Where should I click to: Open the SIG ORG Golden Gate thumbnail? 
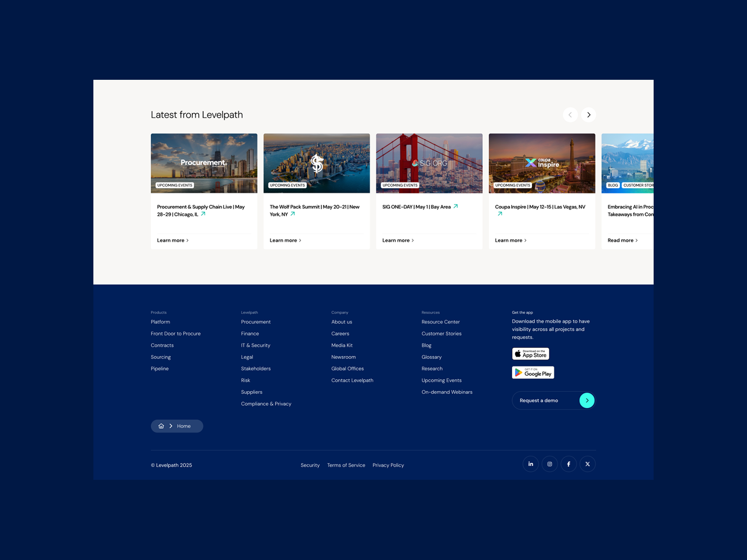tap(429, 163)
